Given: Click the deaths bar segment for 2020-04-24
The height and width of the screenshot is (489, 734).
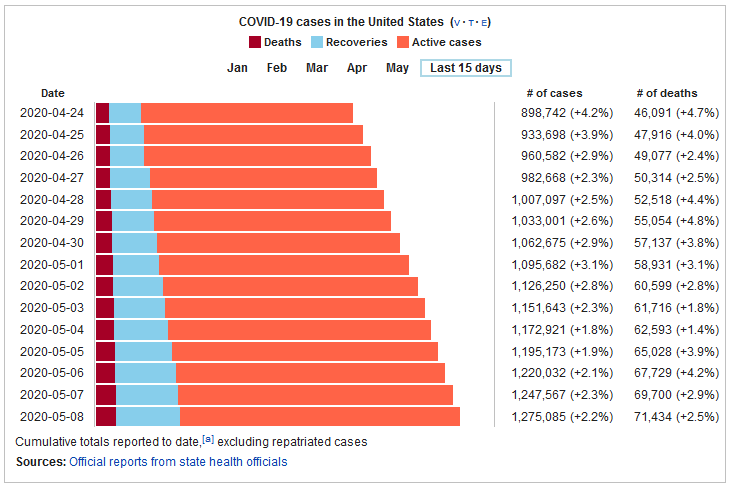Looking at the screenshot, I should (x=102, y=113).
